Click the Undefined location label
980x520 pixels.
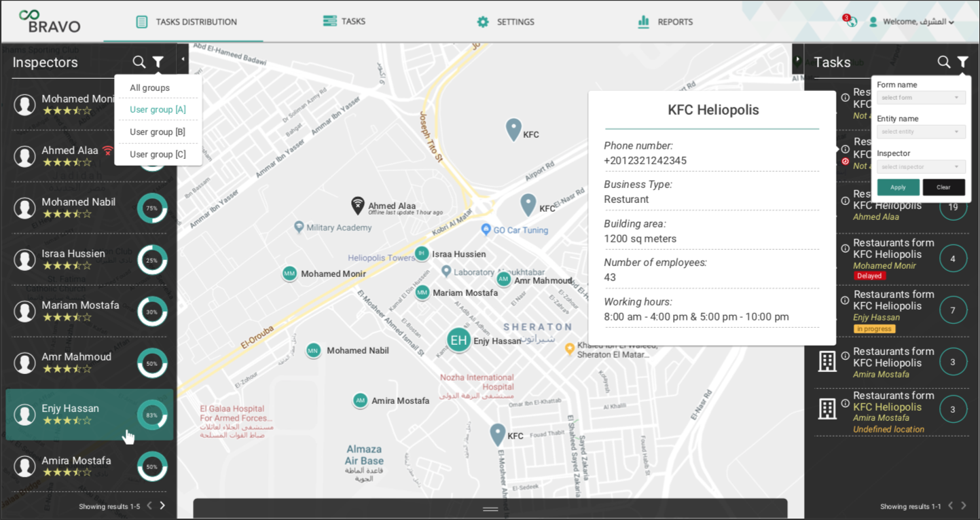pyautogui.click(x=888, y=429)
